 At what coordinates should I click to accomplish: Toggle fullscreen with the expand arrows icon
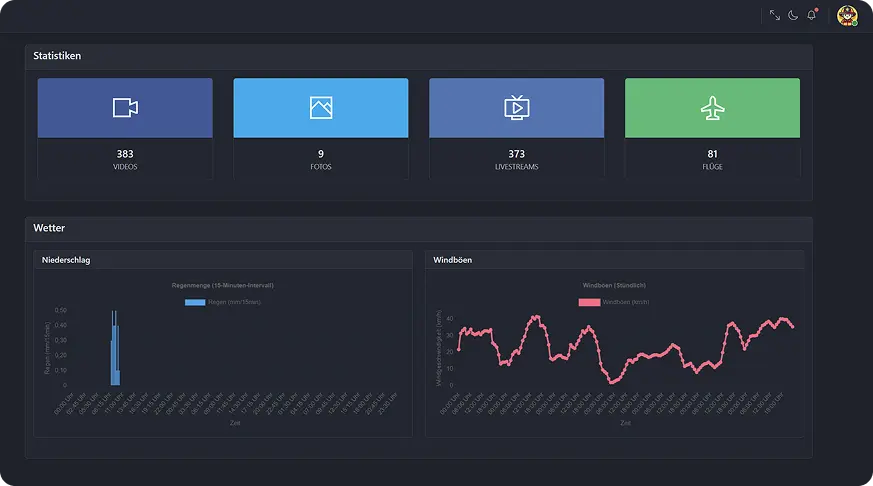tap(775, 15)
